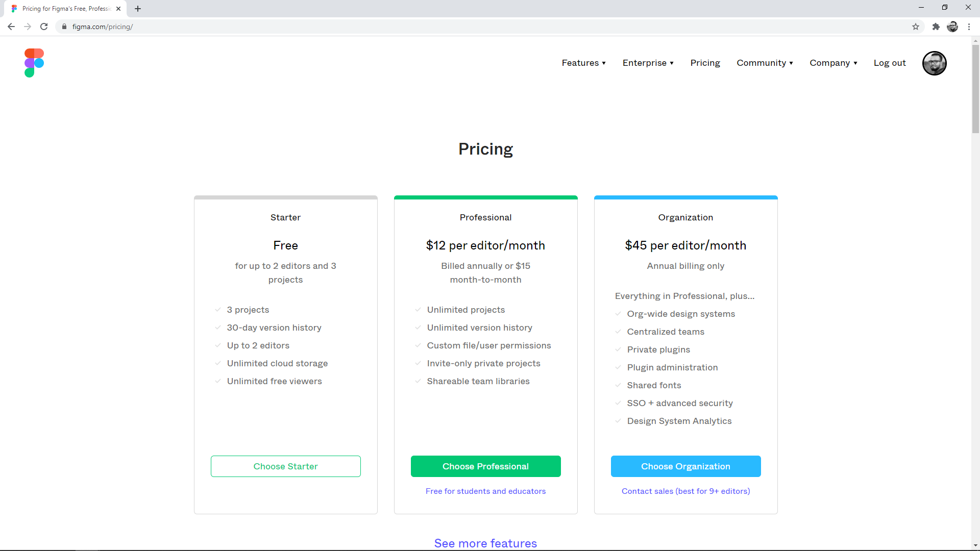The image size is (980, 551).
Task: Expand the Enterprise dropdown menu
Action: [x=648, y=63]
